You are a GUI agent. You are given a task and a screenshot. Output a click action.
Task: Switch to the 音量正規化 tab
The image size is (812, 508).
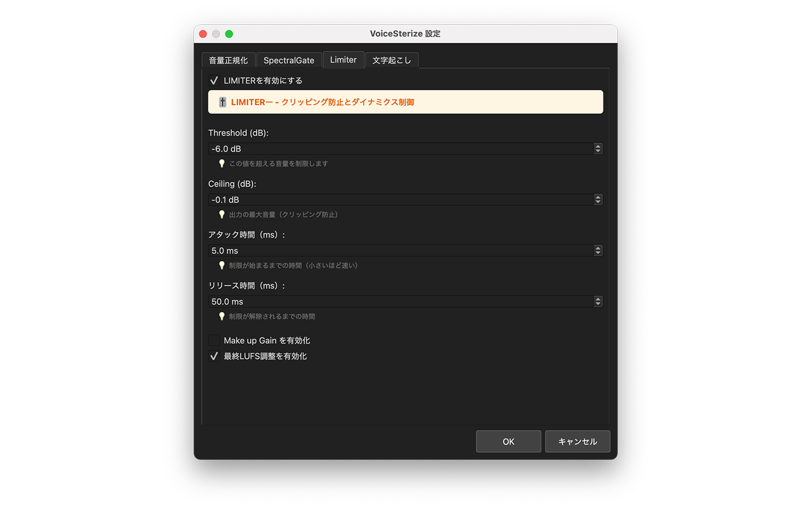click(x=228, y=60)
